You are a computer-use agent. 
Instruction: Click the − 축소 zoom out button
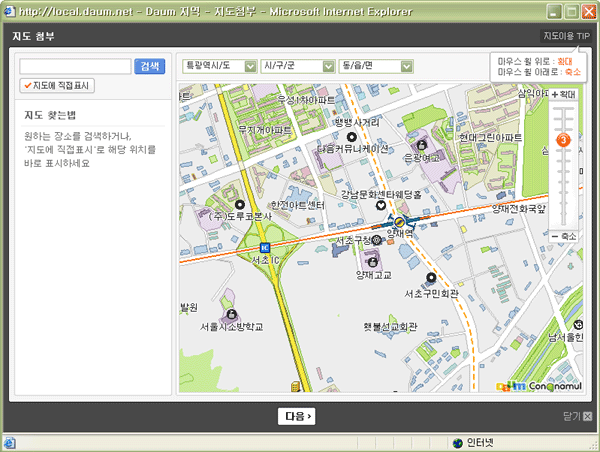coord(563,236)
